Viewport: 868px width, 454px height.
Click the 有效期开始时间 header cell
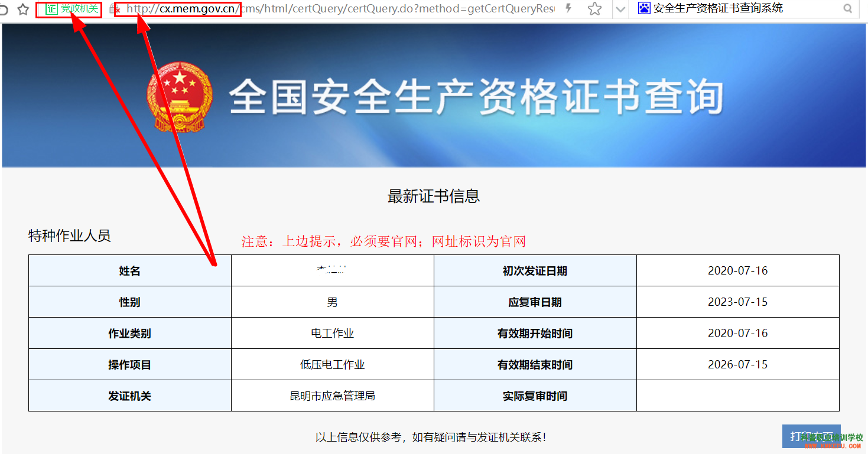click(x=535, y=333)
